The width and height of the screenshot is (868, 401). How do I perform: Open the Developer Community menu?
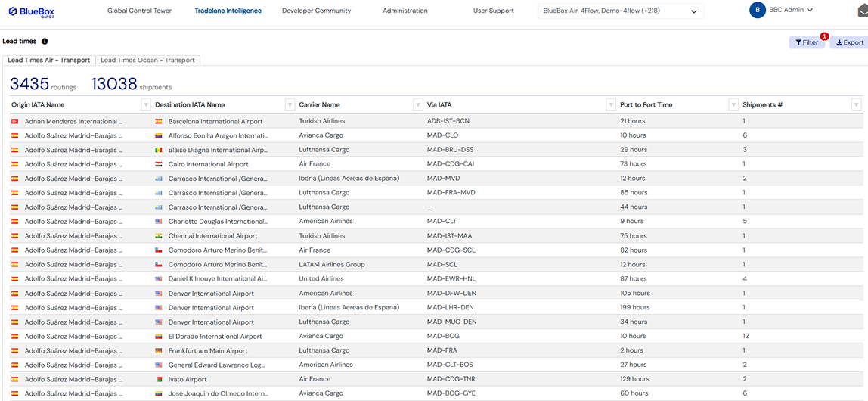316,11
